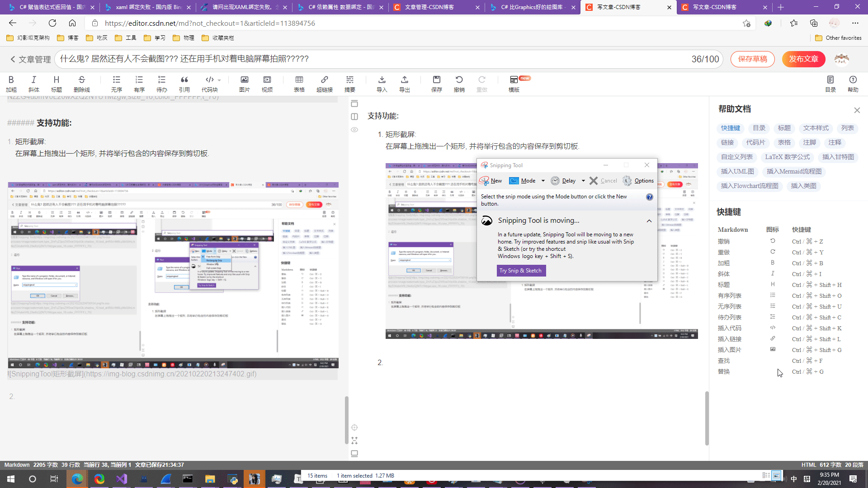
Task: Click Try Snip & Sketch button
Action: 520,271
